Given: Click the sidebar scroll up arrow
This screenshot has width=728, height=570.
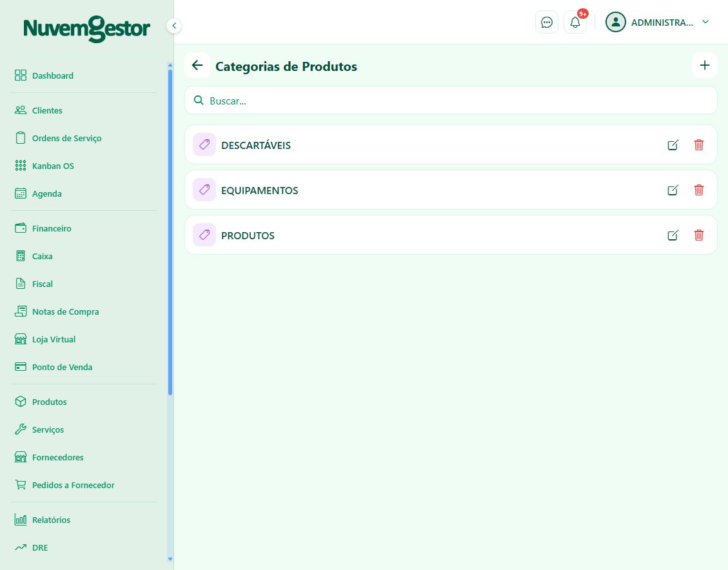Looking at the screenshot, I should click(170, 65).
